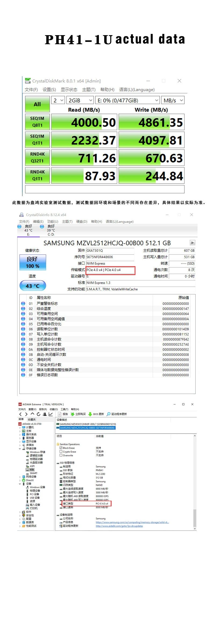Select the 07 写入单位计数 attribute row
This screenshot has height=644, width=215.
(47, 334)
